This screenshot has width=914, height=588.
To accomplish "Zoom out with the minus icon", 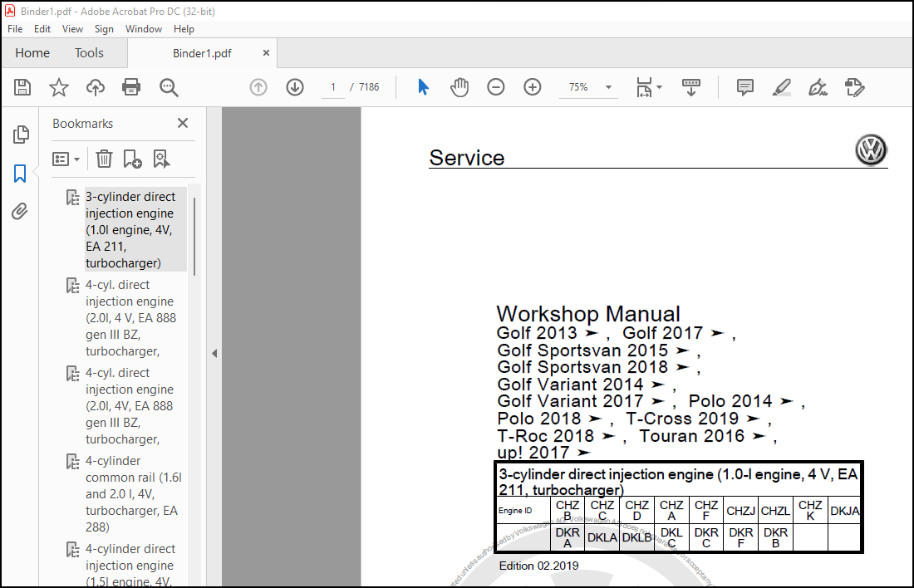I will 495,87.
